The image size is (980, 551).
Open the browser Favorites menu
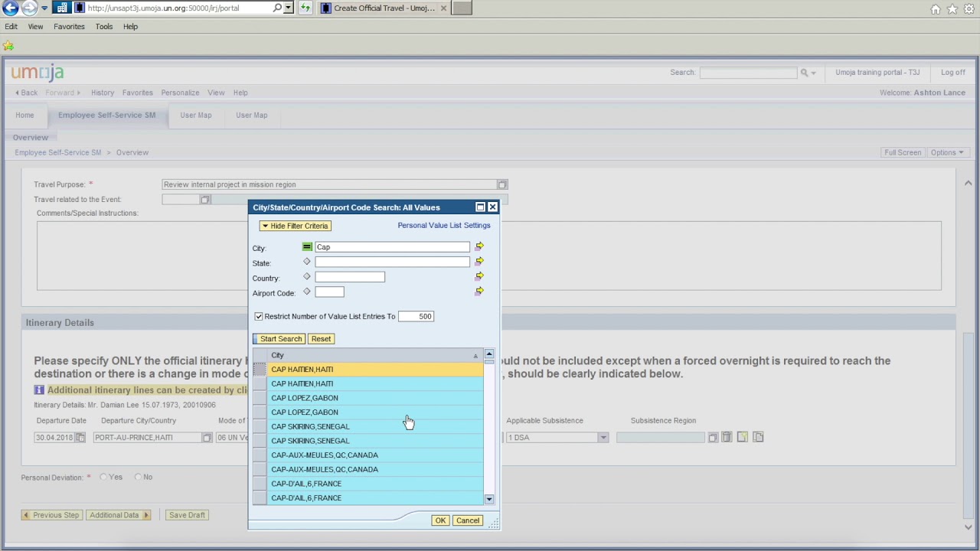coord(69,27)
